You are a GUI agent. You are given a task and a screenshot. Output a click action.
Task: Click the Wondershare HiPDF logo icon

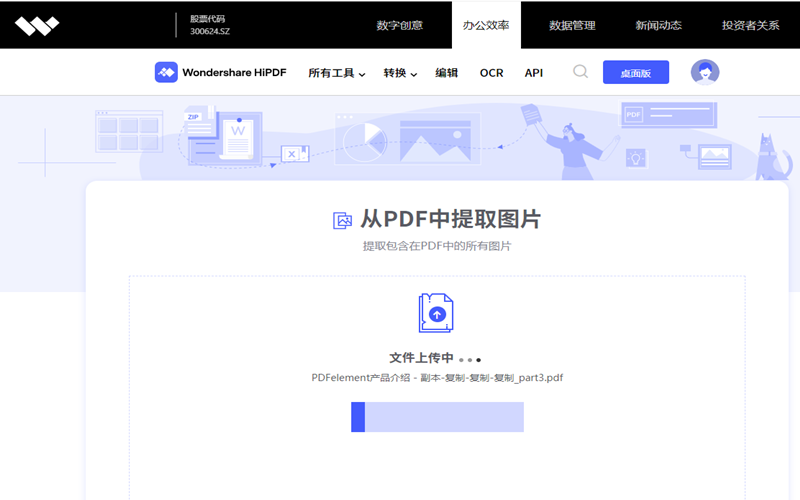166,72
